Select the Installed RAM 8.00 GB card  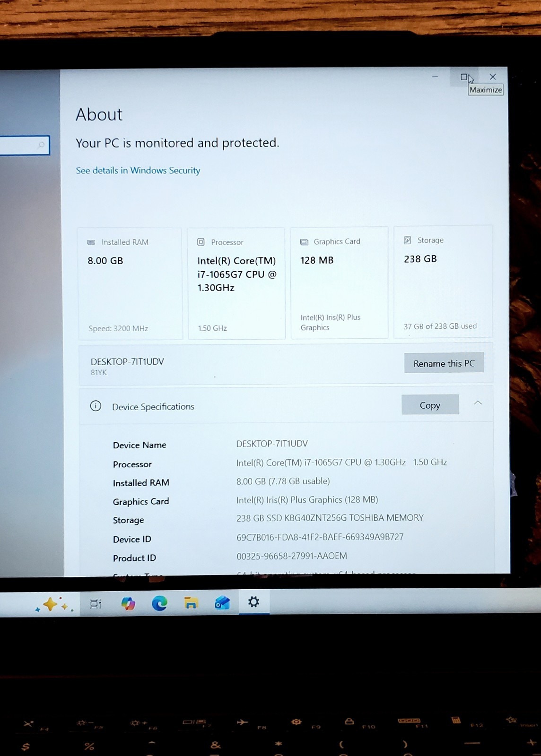pyautogui.click(x=130, y=283)
